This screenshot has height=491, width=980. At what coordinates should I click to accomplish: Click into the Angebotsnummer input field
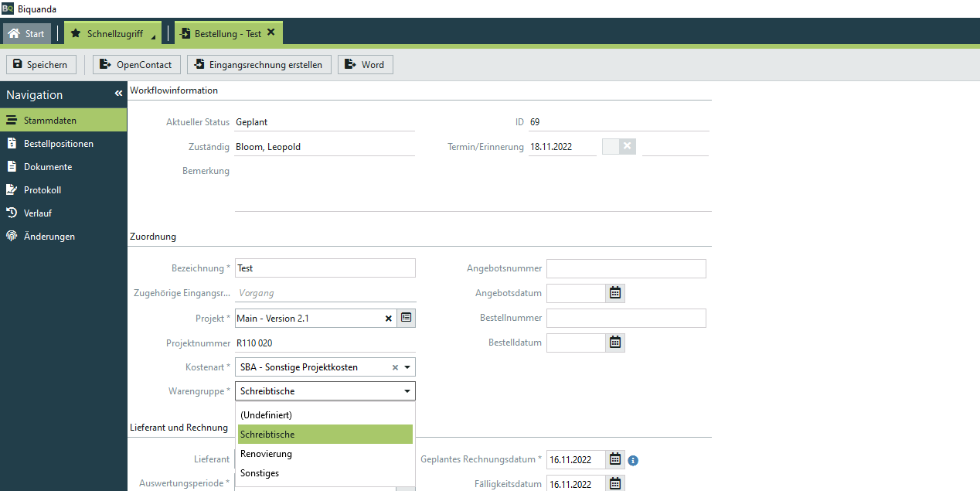point(626,268)
